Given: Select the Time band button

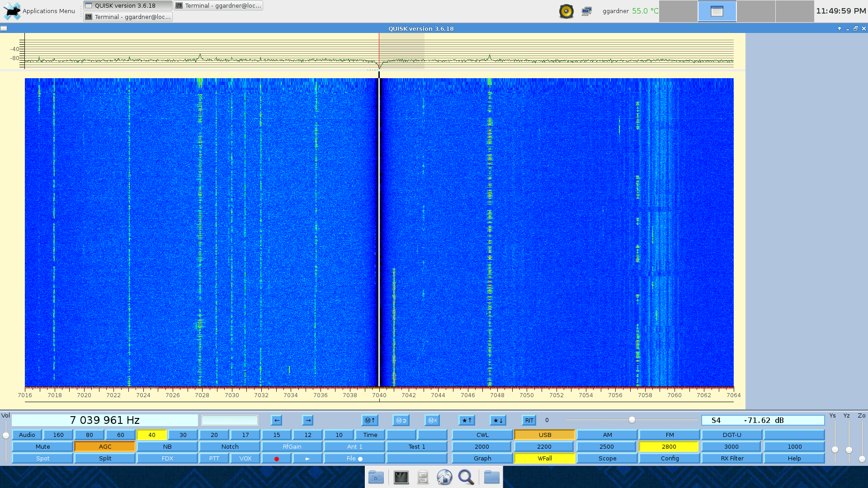Looking at the screenshot, I should point(370,435).
